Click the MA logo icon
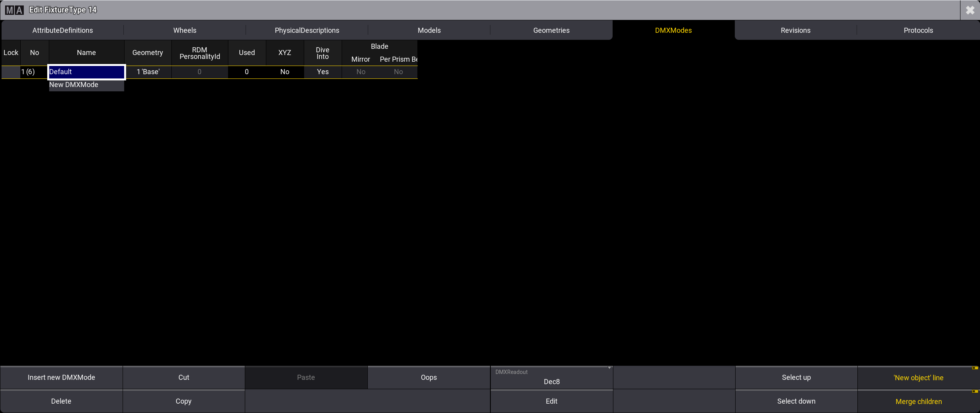980x413 pixels. 14,10
